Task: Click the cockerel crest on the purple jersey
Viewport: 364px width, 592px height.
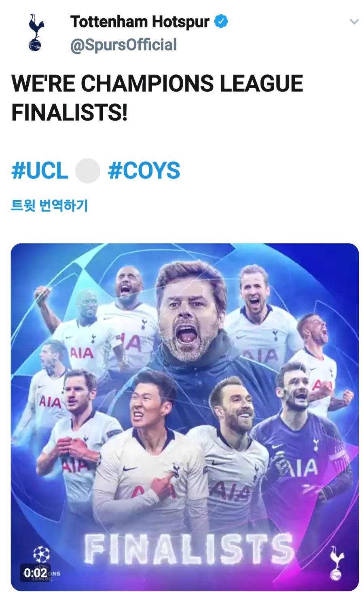Action: [x=315, y=444]
